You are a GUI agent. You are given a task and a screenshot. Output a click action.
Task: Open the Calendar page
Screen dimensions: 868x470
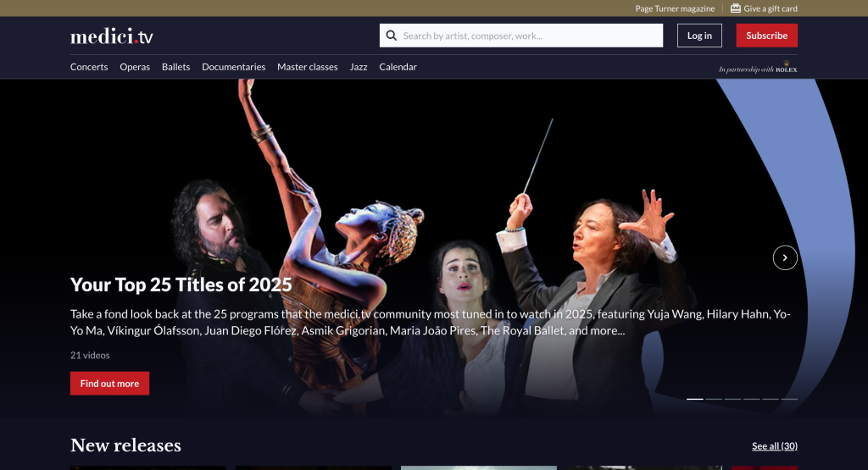398,67
